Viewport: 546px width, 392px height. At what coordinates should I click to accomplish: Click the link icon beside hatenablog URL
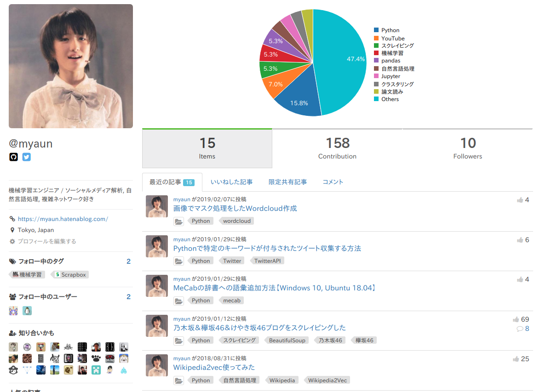[x=12, y=219]
